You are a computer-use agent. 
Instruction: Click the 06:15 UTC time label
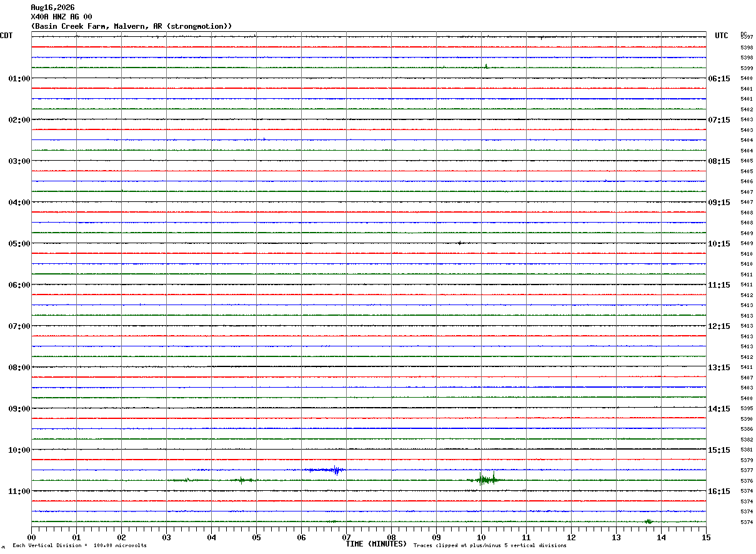coord(719,79)
